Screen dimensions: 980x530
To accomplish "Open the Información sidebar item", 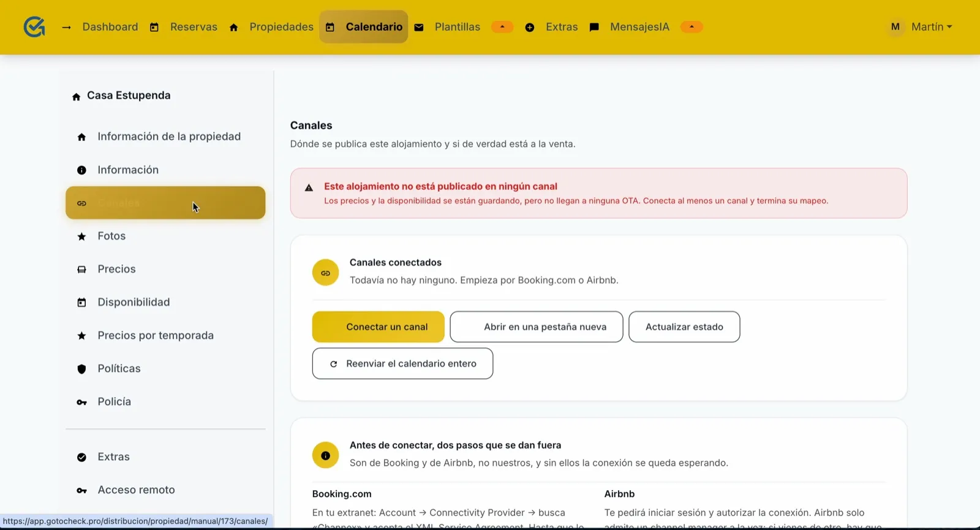I will pos(165,170).
